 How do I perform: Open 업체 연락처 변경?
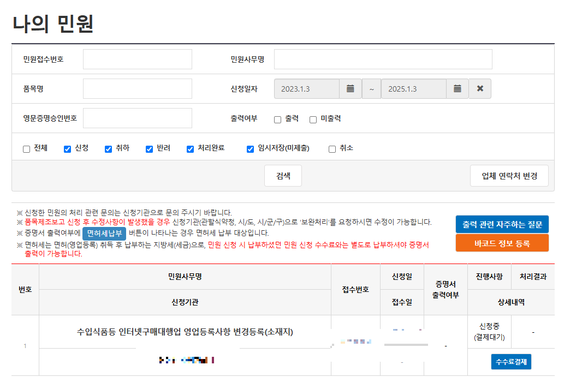point(509,176)
